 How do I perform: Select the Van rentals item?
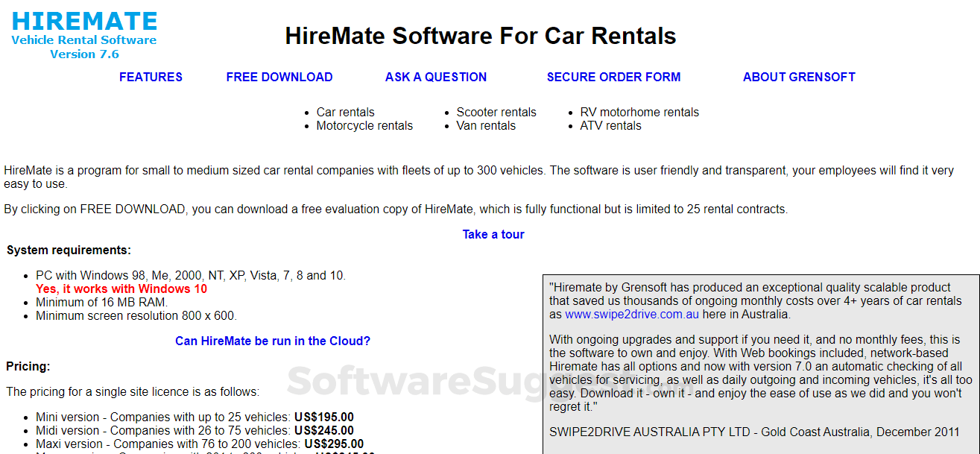[x=487, y=125]
